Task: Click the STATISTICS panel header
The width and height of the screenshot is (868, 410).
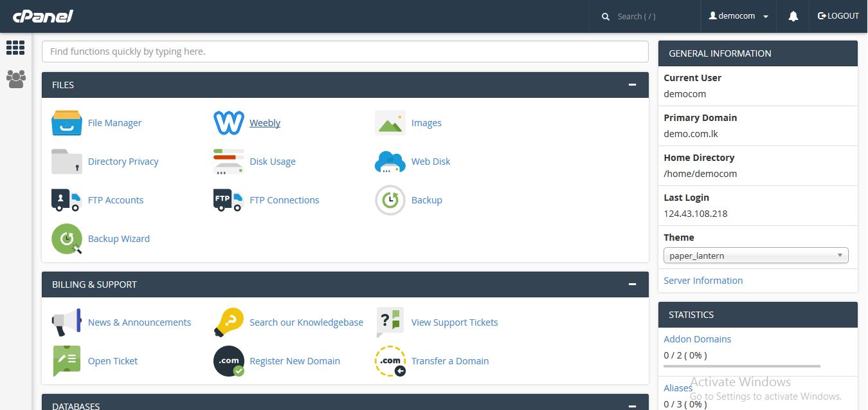Action: [x=758, y=315]
